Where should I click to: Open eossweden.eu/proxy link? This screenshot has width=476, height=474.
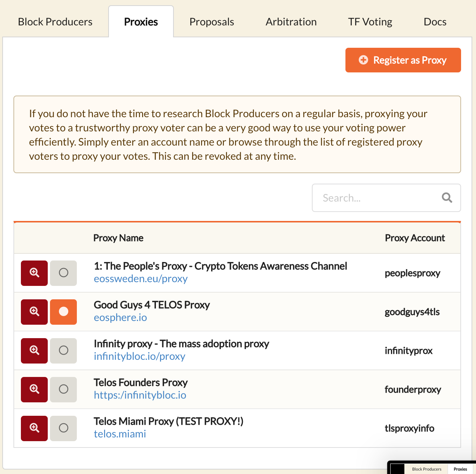point(141,279)
